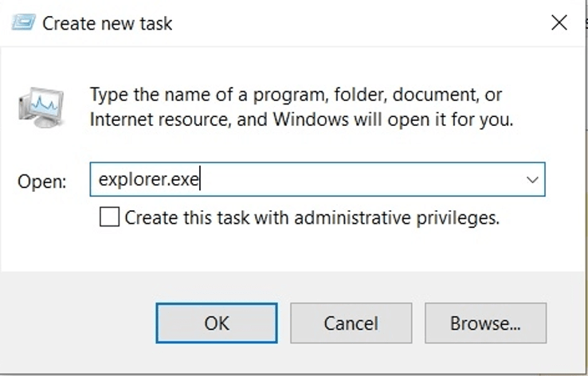The height and width of the screenshot is (376, 588).
Task: Click the "Create this task with administrative privileges" label
Action: click(x=312, y=217)
